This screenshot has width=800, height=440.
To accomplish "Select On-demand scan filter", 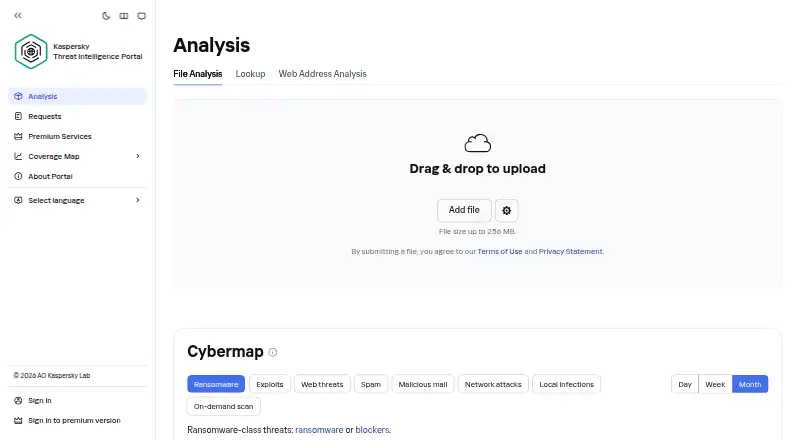I will click(x=223, y=406).
